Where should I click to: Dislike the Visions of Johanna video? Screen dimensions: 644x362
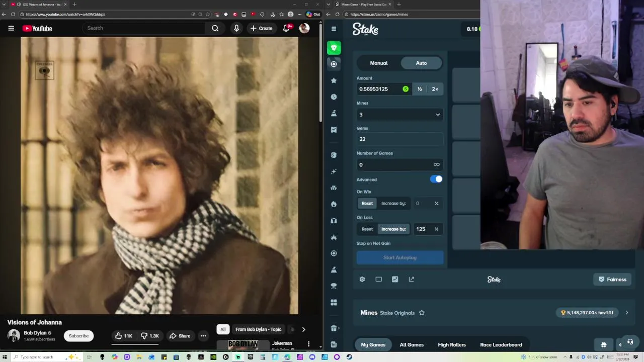[x=149, y=336]
